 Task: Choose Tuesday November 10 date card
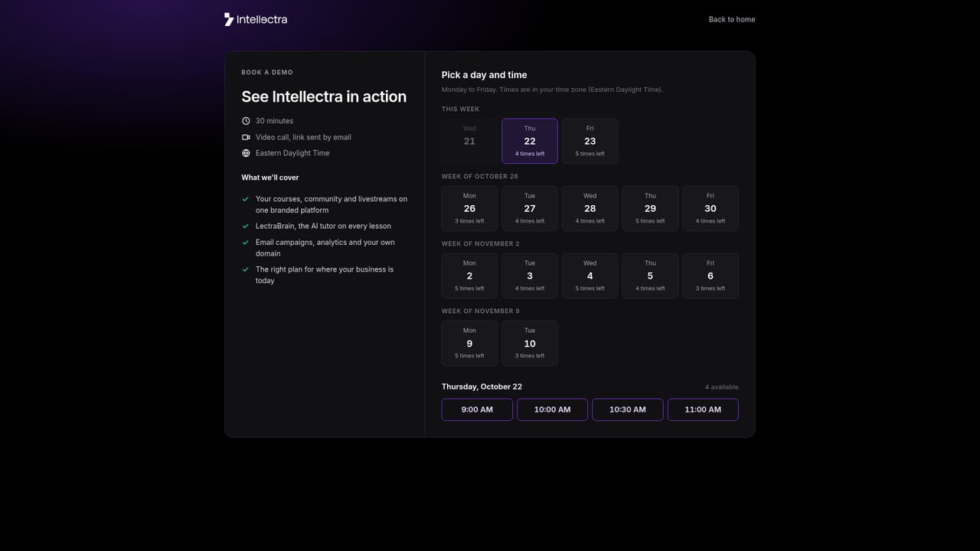[x=530, y=343]
